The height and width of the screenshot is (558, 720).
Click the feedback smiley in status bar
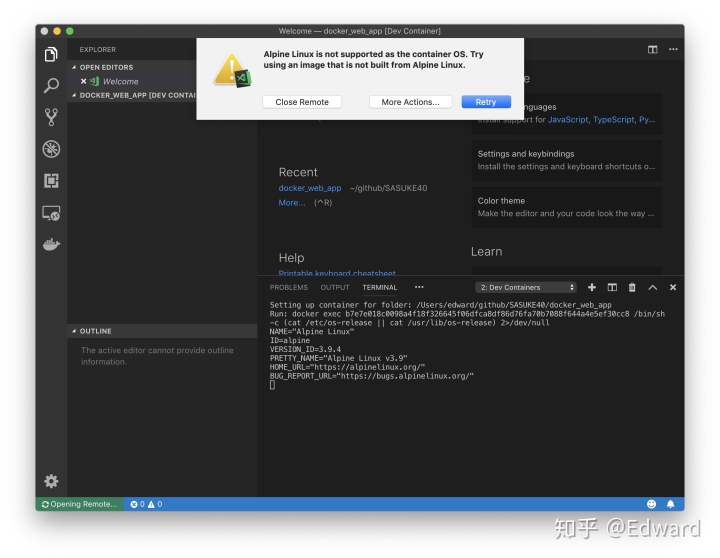tap(651, 504)
